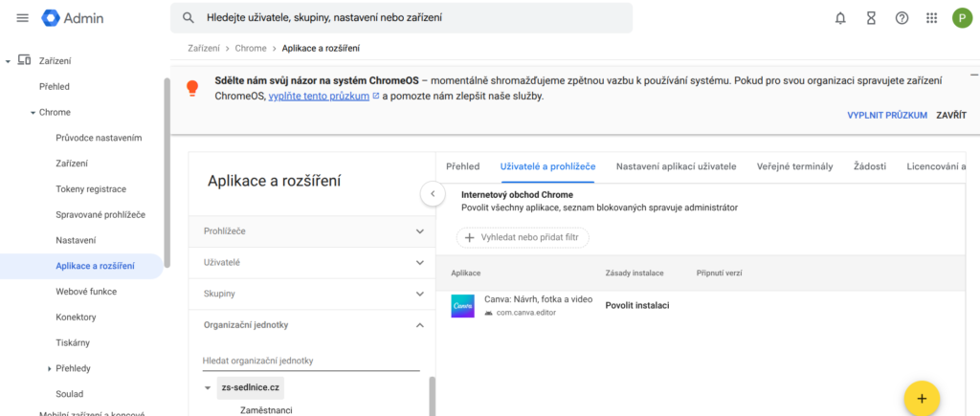Image resolution: width=980 pixels, height=416 pixels.
Task: Click the yellow add plus button
Action: tap(922, 398)
